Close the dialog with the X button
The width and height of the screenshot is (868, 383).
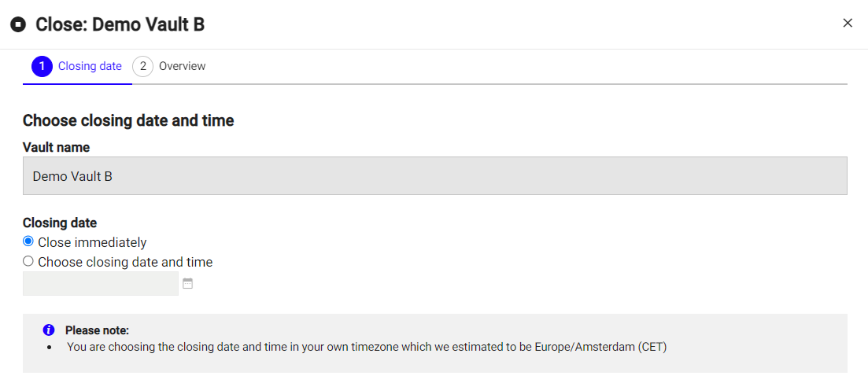coord(848,23)
